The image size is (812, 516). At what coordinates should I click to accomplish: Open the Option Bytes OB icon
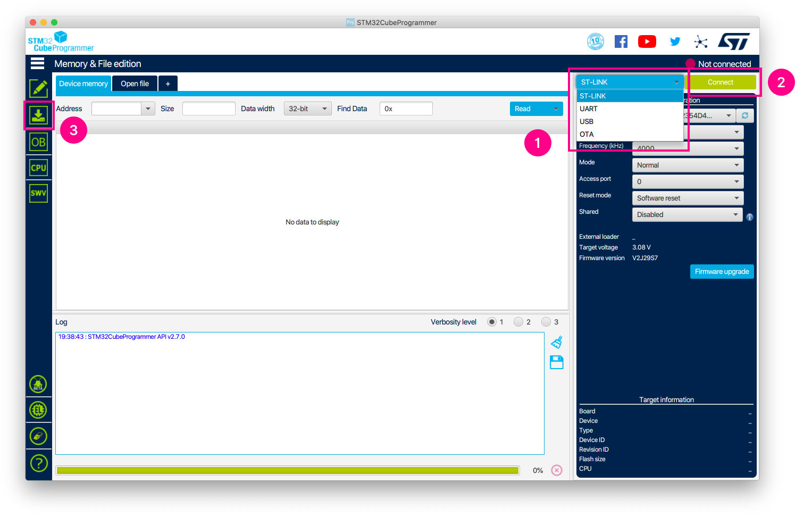click(38, 142)
